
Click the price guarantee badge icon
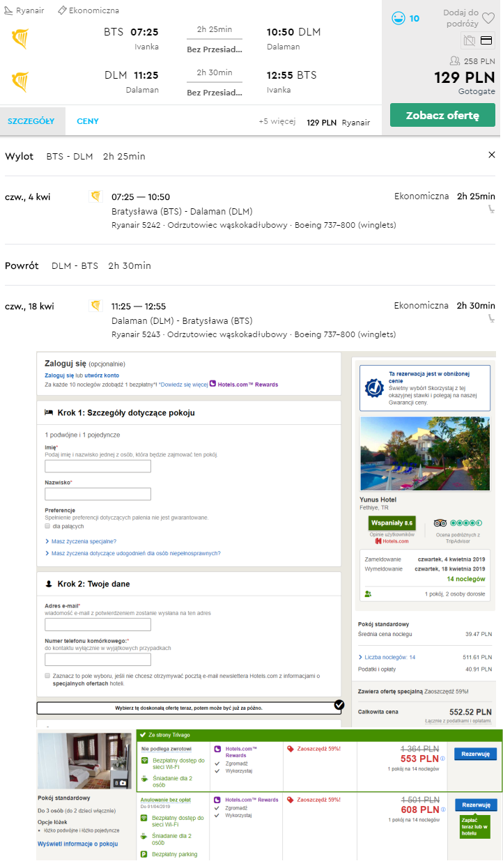coord(376,387)
